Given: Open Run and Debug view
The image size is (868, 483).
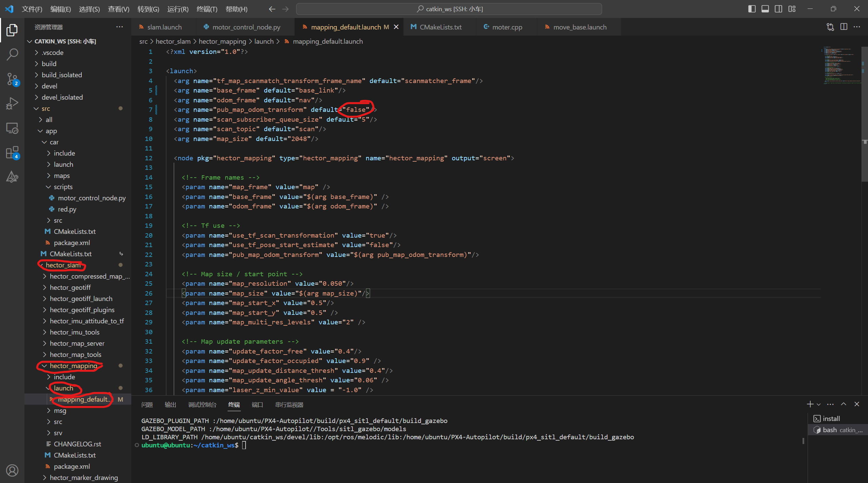Looking at the screenshot, I should pyautogui.click(x=12, y=103).
